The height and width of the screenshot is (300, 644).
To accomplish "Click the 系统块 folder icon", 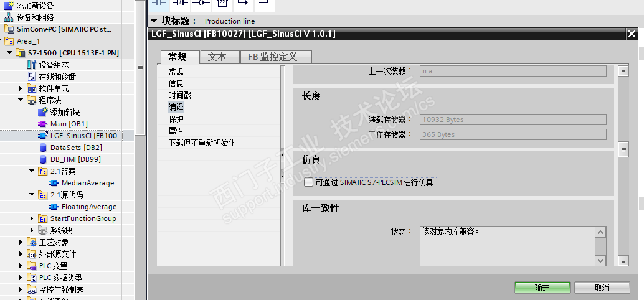I will point(43,230).
